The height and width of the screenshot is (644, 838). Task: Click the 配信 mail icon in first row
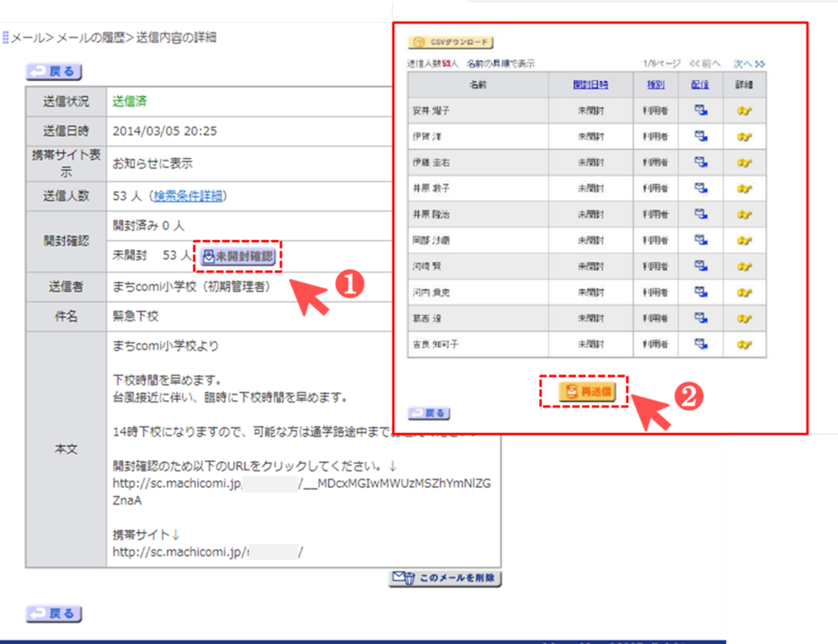click(x=701, y=110)
